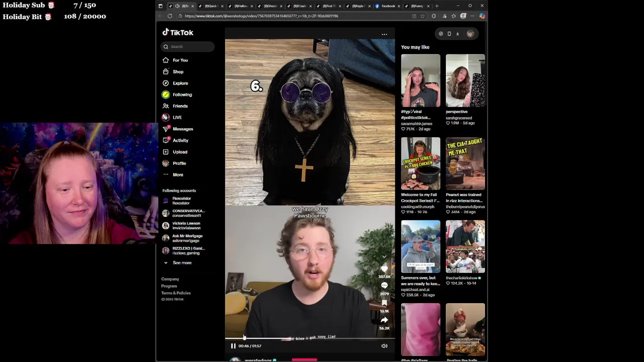Open Messages in the sidebar
Image resolution: width=644 pixels, height=362 pixels.
[178, 129]
